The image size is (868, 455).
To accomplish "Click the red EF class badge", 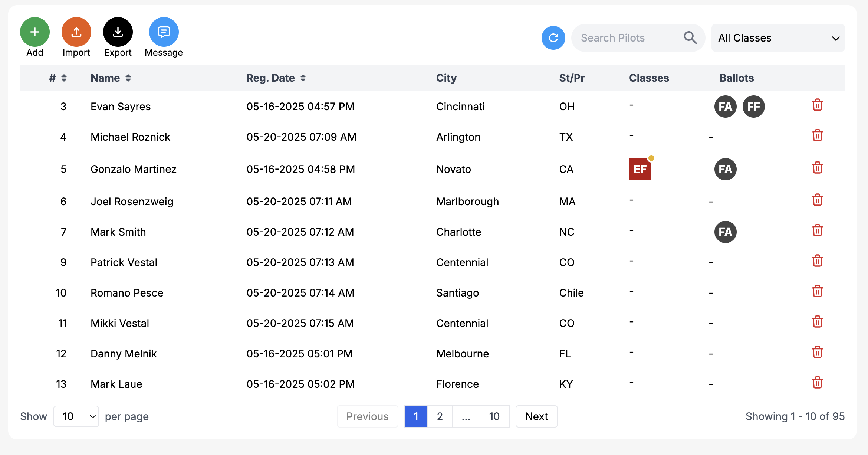I will (x=640, y=169).
